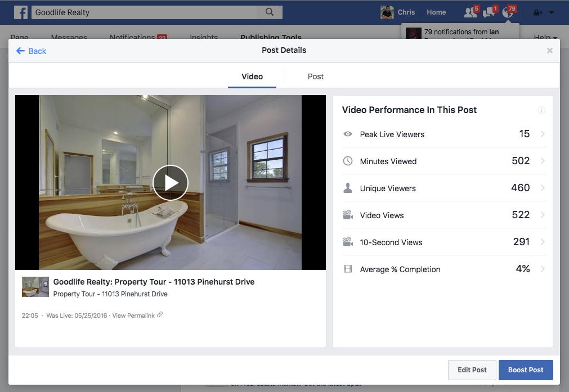Play the property tour video
The height and width of the screenshot is (392, 569).
171,182
